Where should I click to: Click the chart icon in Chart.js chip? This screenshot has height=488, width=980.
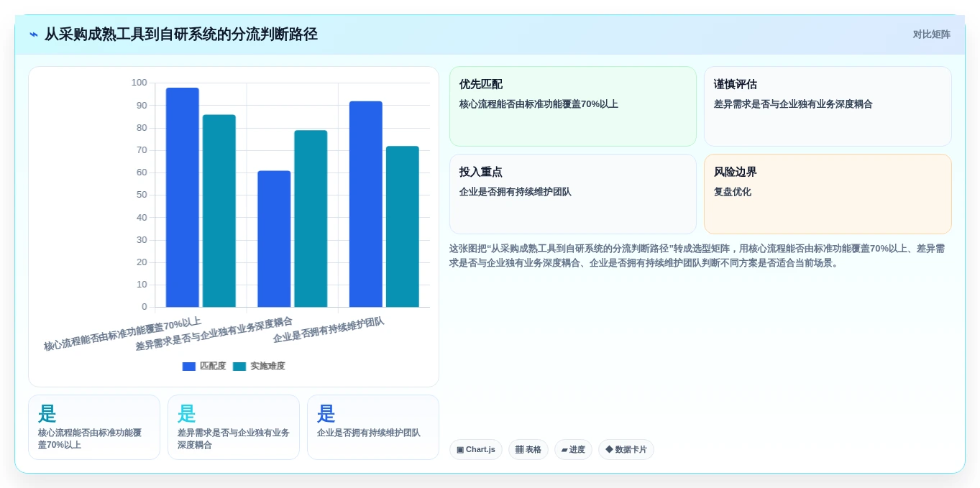click(x=460, y=450)
